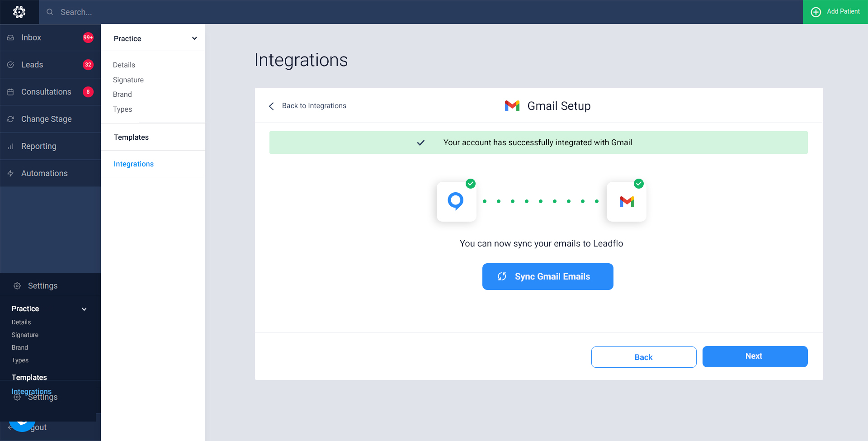Click the Change Stage refresh icon
Screen dimensions: 868x441
pyautogui.click(x=10, y=119)
